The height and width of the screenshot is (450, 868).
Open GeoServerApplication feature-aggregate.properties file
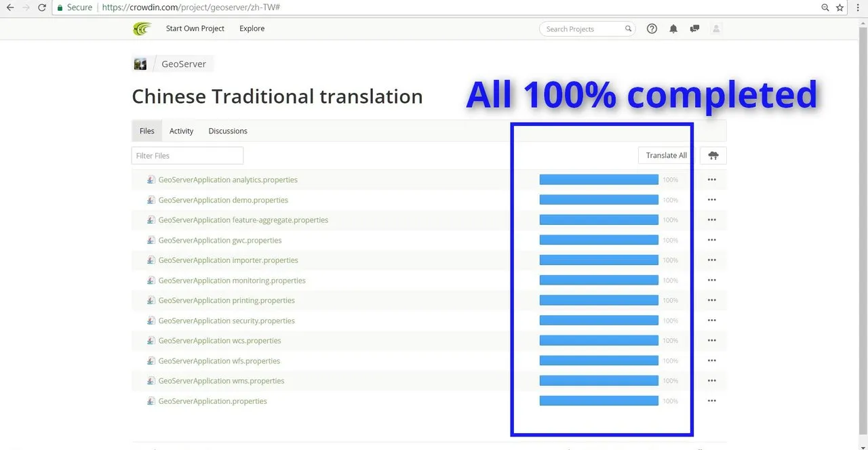tap(243, 220)
